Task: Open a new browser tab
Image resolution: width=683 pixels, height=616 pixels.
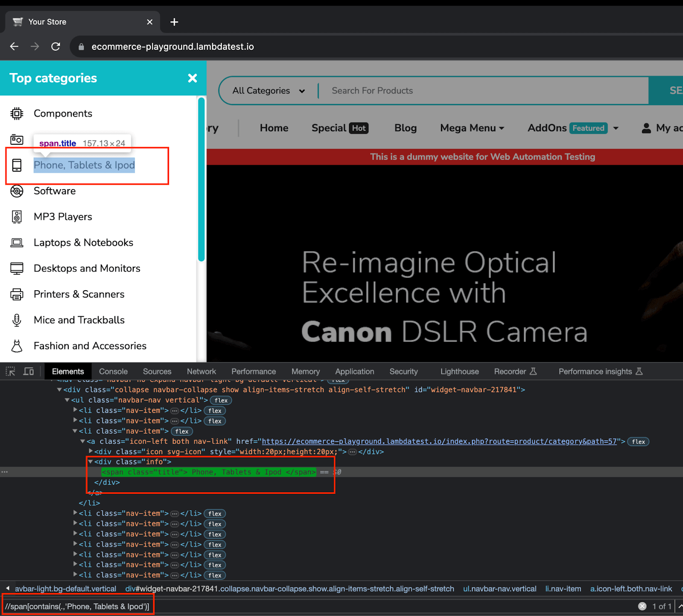Action: pyautogui.click(x=174, y=22)
